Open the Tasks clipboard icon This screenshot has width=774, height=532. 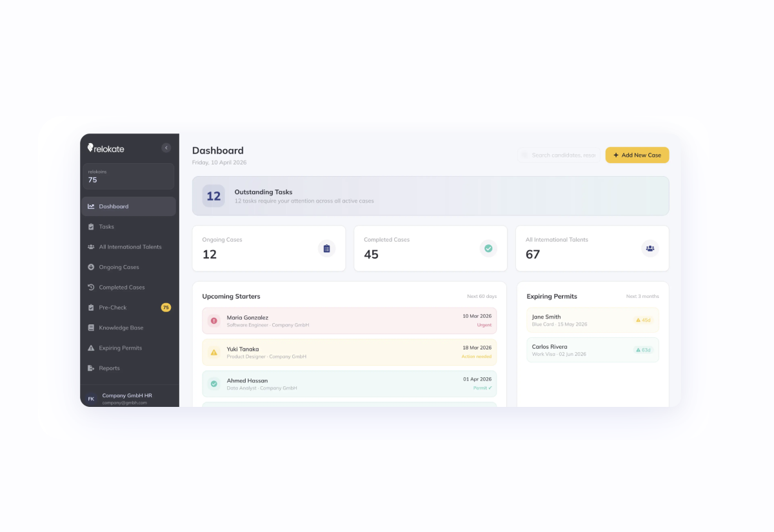[91, 227]
